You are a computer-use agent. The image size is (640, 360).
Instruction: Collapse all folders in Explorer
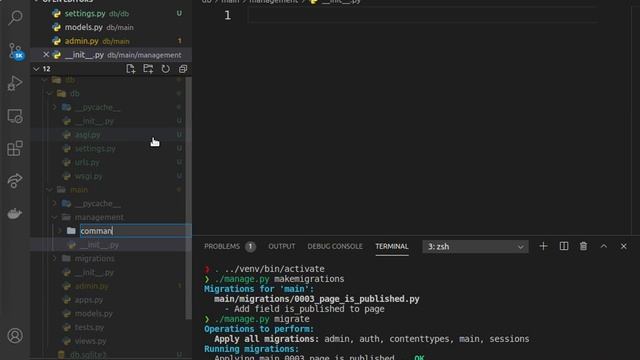(x=183, y=69)
